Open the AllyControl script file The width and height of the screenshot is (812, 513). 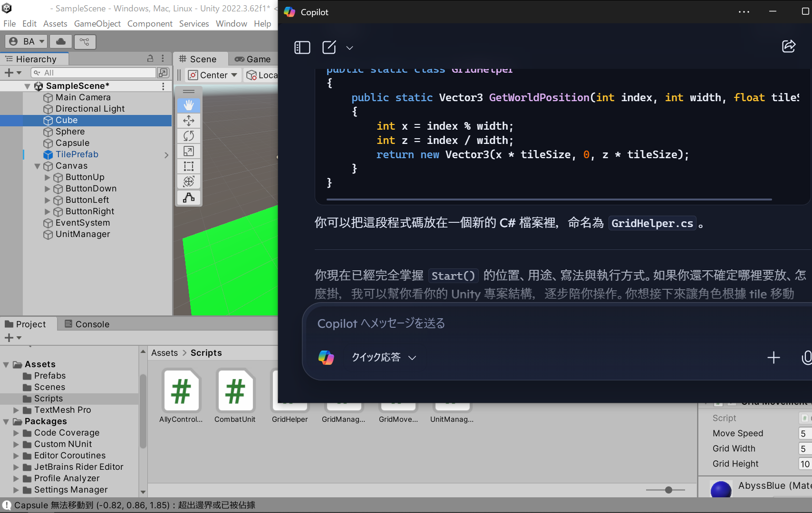click(x=181, y=396)
